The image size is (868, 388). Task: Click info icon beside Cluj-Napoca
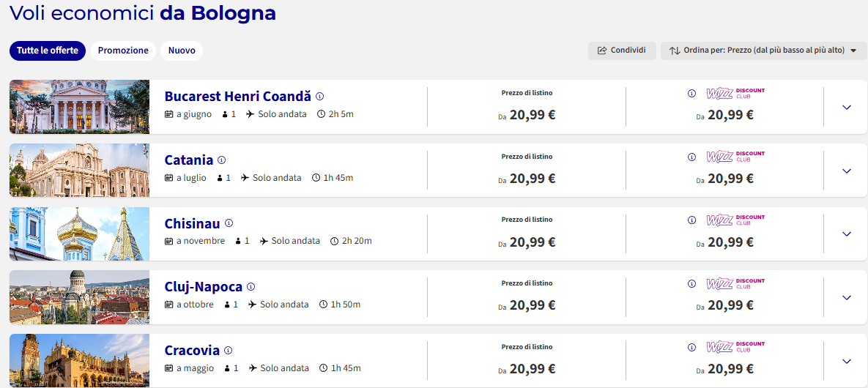251,287
